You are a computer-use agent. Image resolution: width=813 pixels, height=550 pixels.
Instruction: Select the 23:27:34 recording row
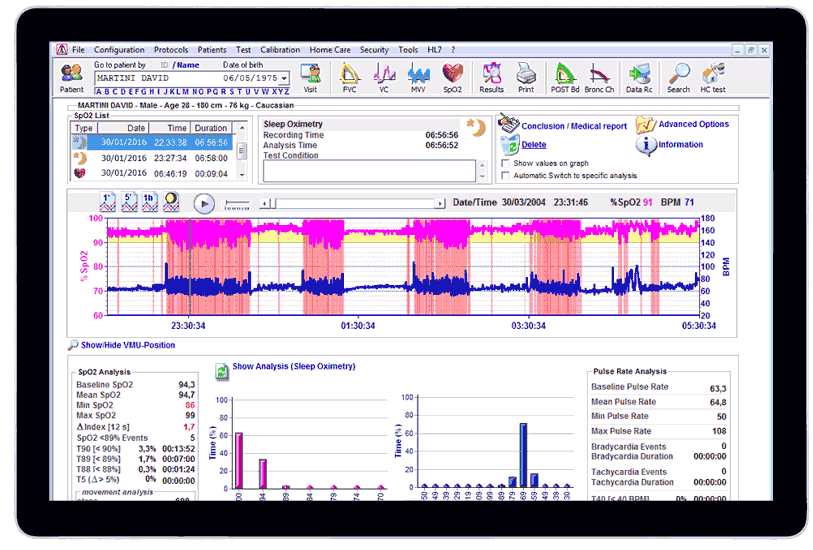153,158
